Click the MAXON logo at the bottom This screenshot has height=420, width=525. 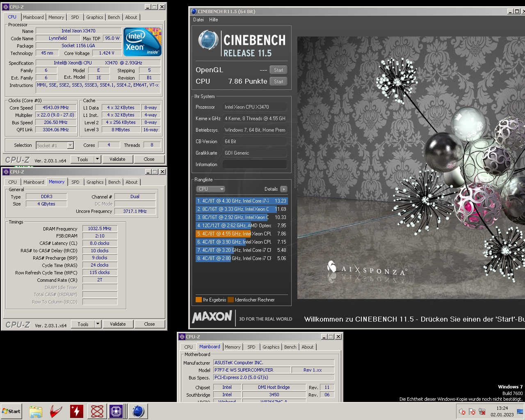212,317
